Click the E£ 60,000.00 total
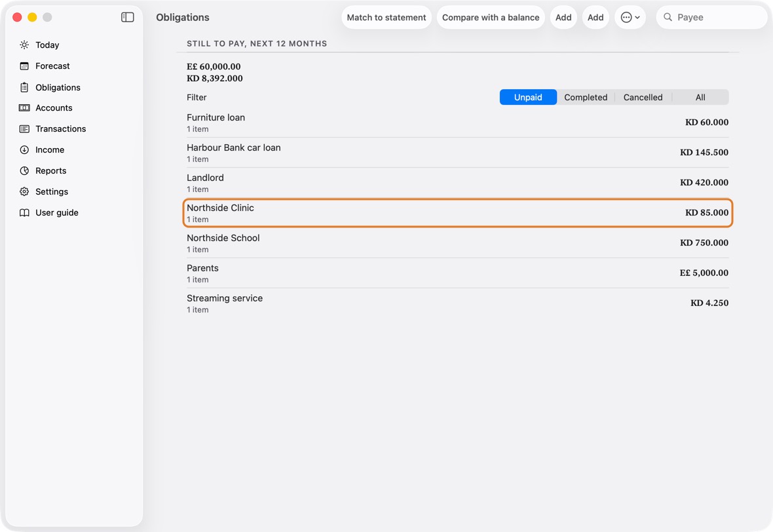Screen dimensions: 773x532 point(214,67)
